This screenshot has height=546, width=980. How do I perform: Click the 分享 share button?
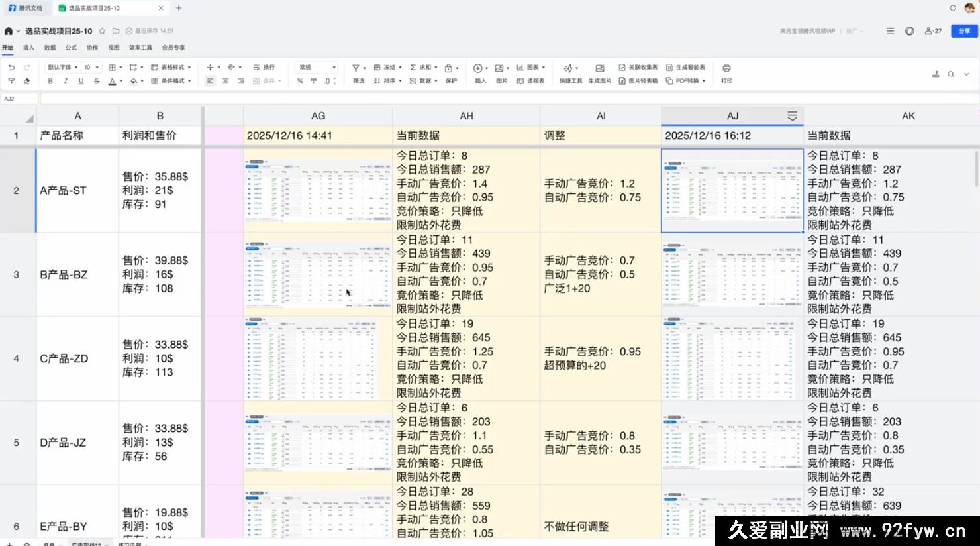[x=965, y=30]
